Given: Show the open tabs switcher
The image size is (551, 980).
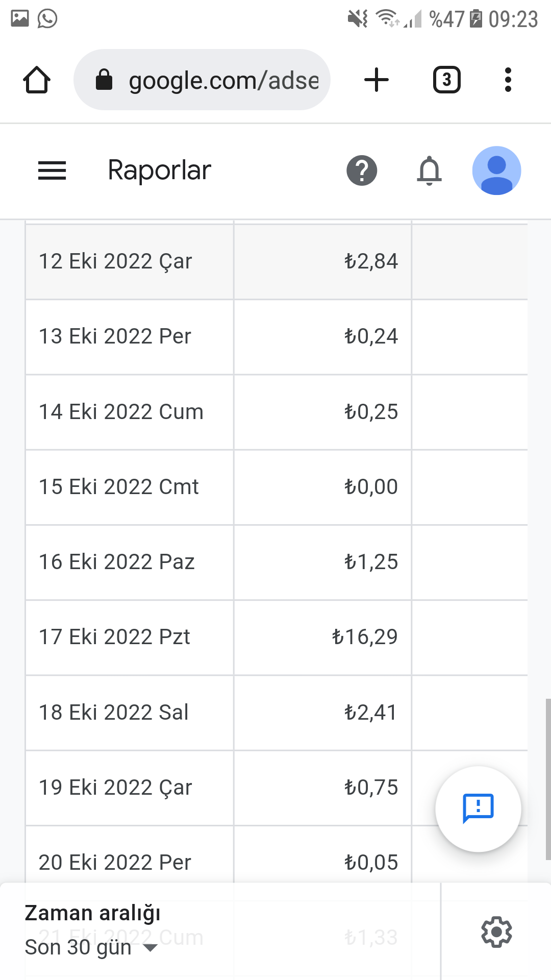Looking at the screenshot, I should [447, 80].
